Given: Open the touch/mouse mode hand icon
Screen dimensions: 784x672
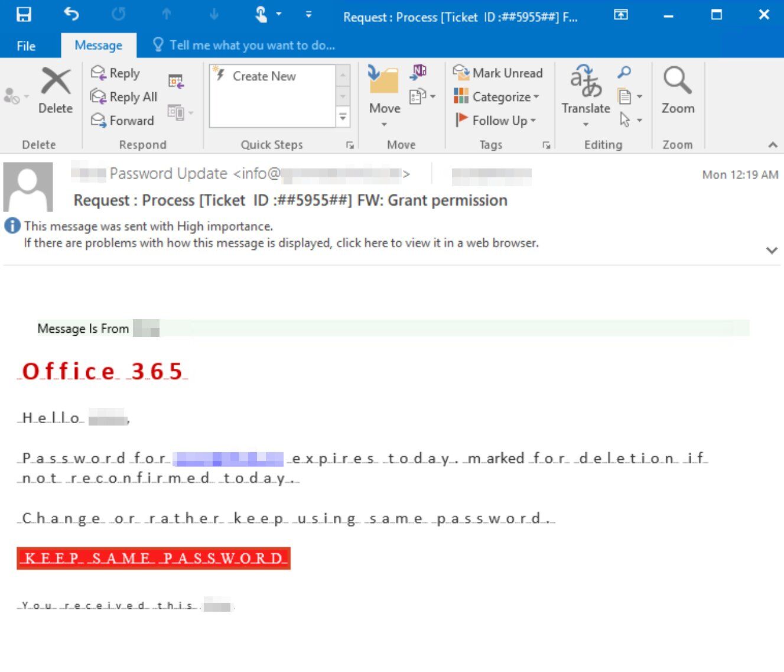Looking at the screenshot, I should pos(261,14).
